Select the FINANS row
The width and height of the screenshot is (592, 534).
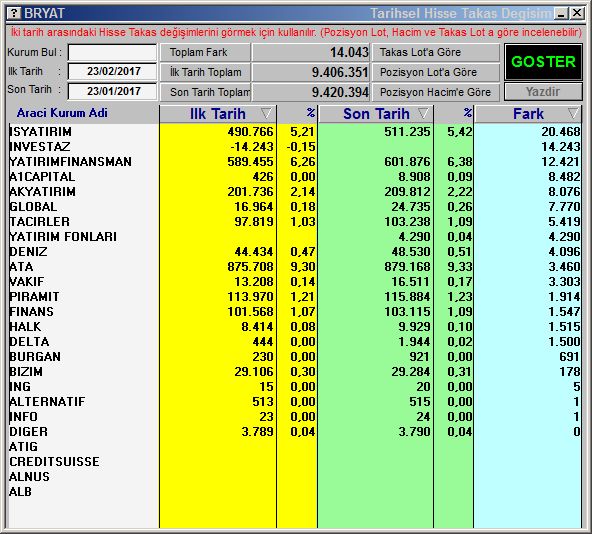294,312
